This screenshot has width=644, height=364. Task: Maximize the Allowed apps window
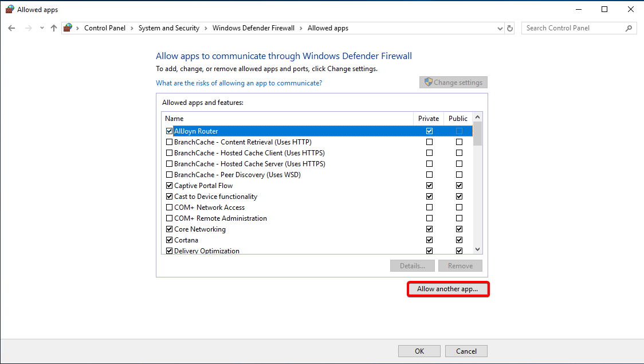[x=604, y=9]
